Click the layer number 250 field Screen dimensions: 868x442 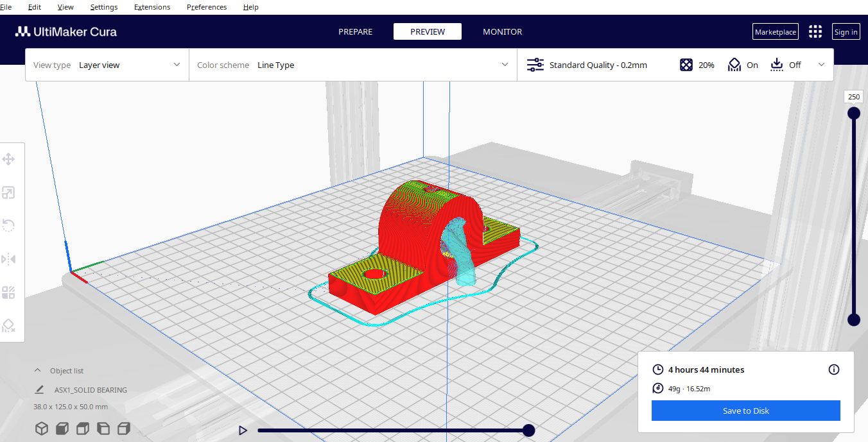[854, 97]
